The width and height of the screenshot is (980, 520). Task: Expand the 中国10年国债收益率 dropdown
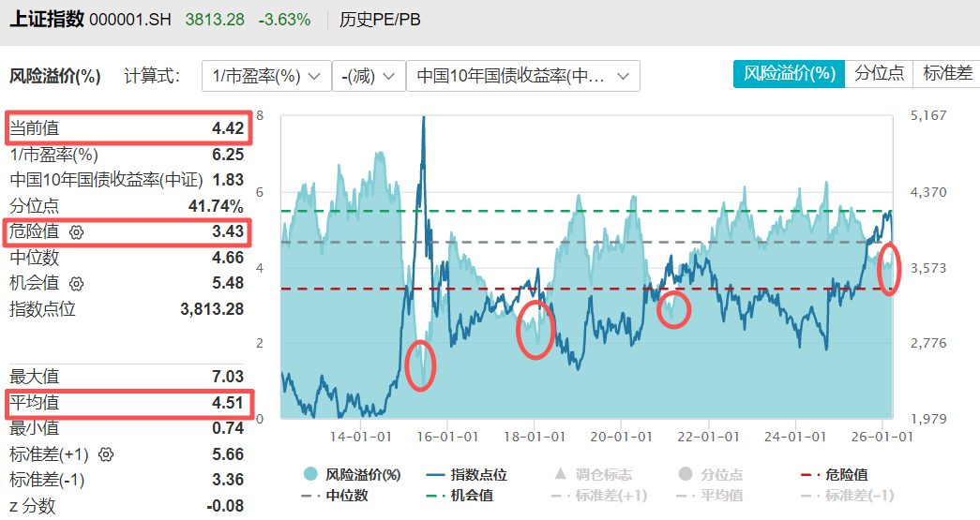point(522,76)
